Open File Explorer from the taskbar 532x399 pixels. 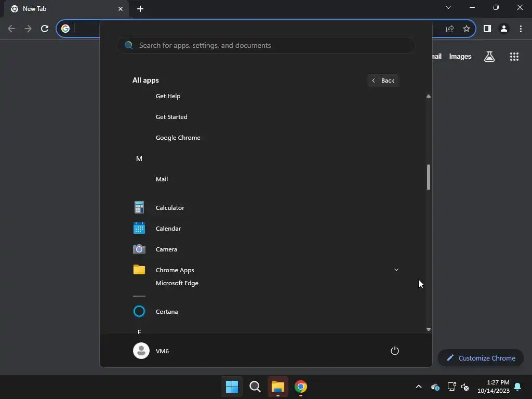(x=277, y=387)
